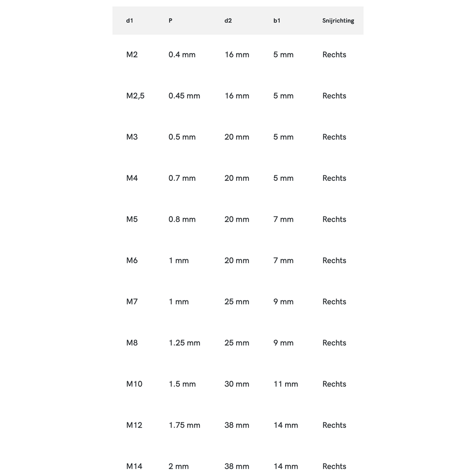Click the 1.25 mm pitch value
This screenshot has height=476, width=476.
point(184,343)
